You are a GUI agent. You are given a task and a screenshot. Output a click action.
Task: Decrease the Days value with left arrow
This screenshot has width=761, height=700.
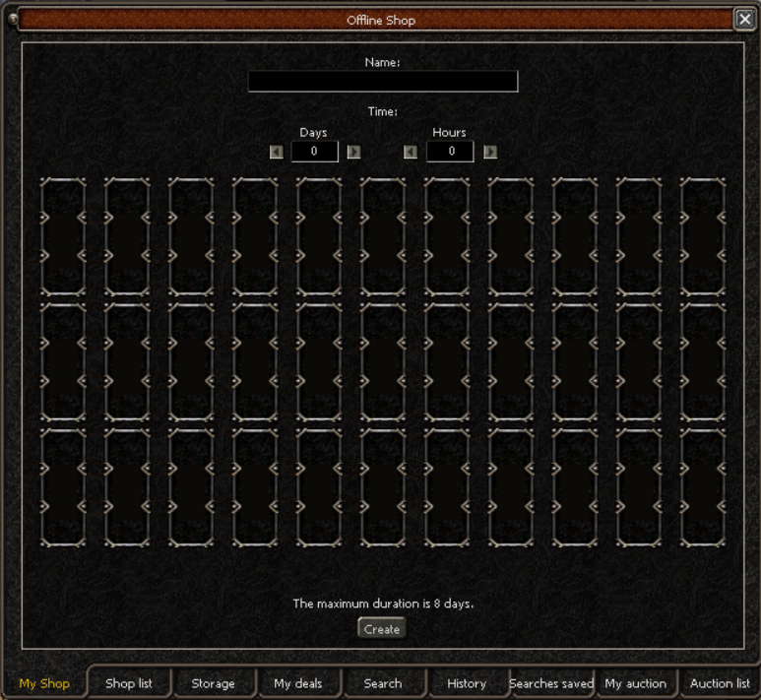click(277, 152)
